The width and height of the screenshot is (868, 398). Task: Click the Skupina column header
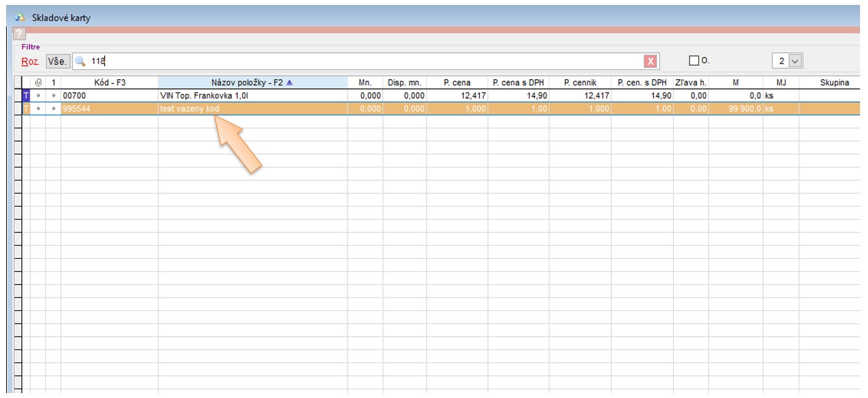834,83
